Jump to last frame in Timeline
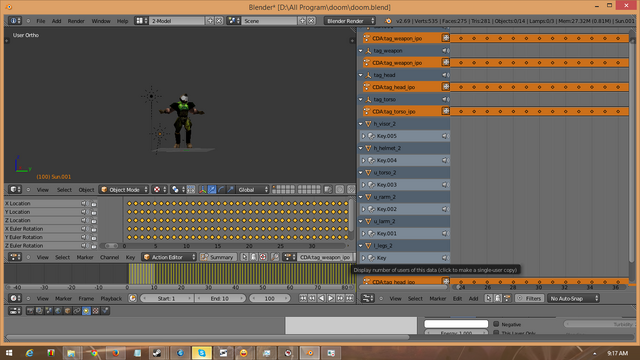This screenshot has width=640, height=360. click(x=350, y=298)
